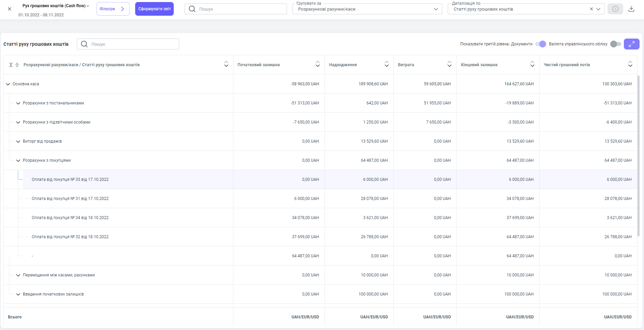
Task: Click the fullscreen expand table icon
Action: pos(631,44)
